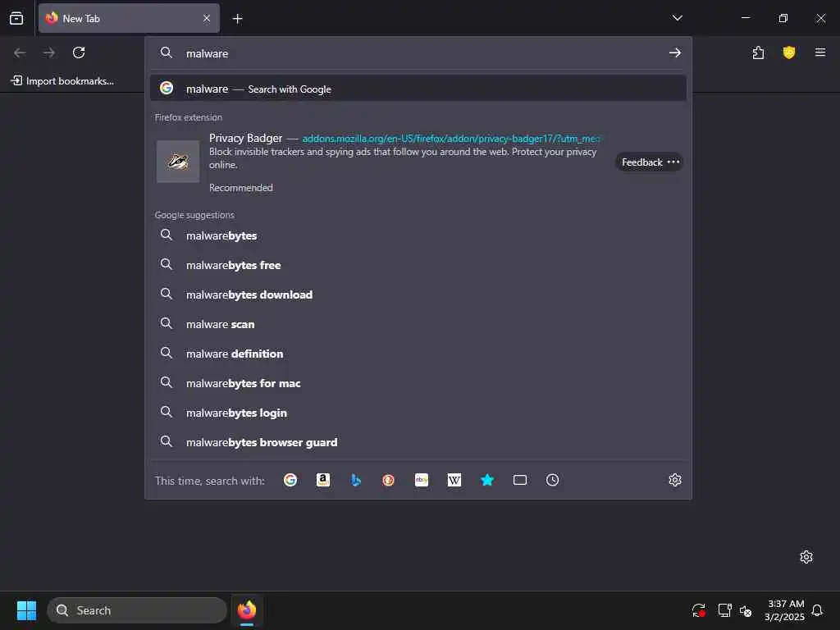This screenshot has width=840, height=630.
Task: Click the taskbar Search box
Action: tap(137, 610)
